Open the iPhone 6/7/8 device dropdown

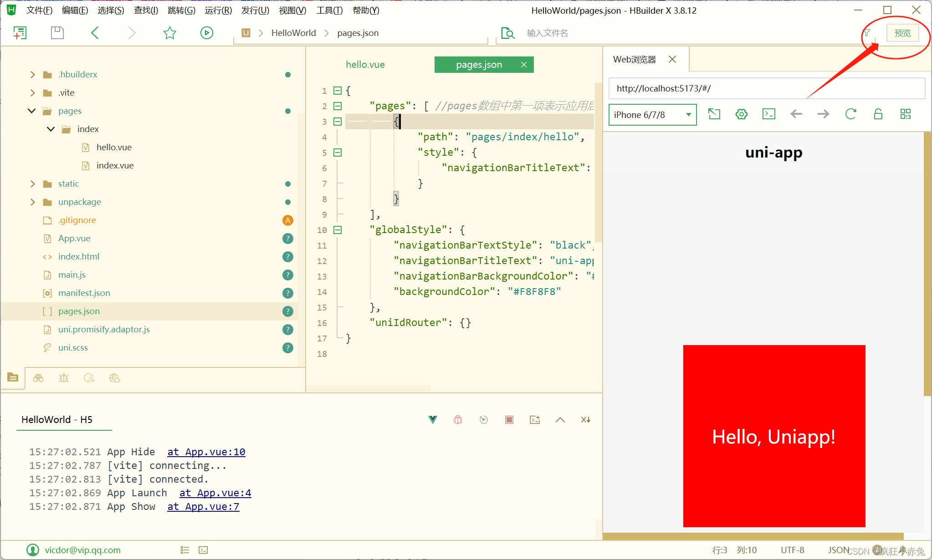click(652, 114)
